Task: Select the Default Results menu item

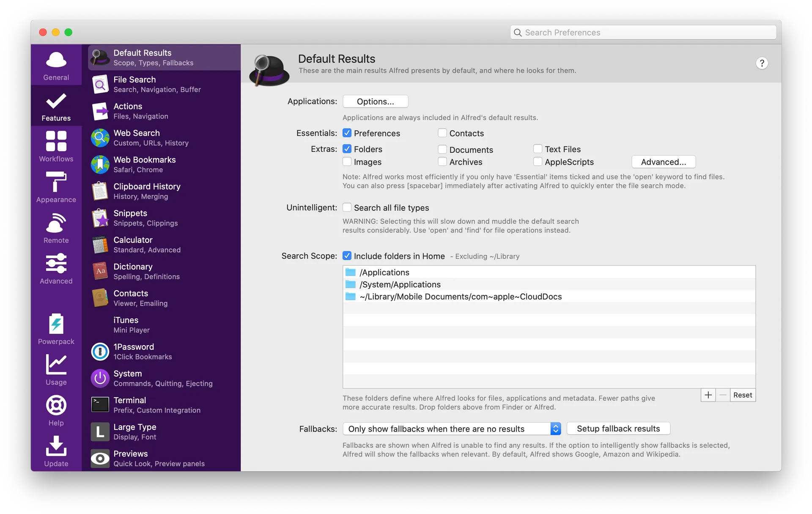Action: tap(164, 58)
